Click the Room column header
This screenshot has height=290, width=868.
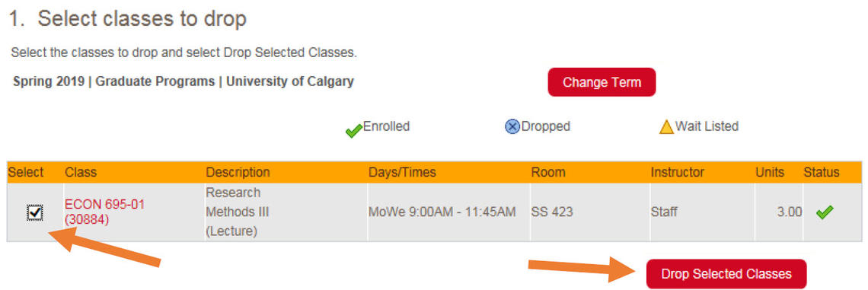(x=548, y=173)
